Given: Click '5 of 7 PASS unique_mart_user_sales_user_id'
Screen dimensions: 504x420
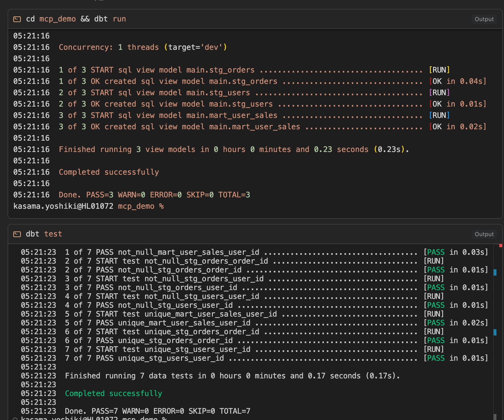Looking at the screenshot, I should tap(158, 323).
